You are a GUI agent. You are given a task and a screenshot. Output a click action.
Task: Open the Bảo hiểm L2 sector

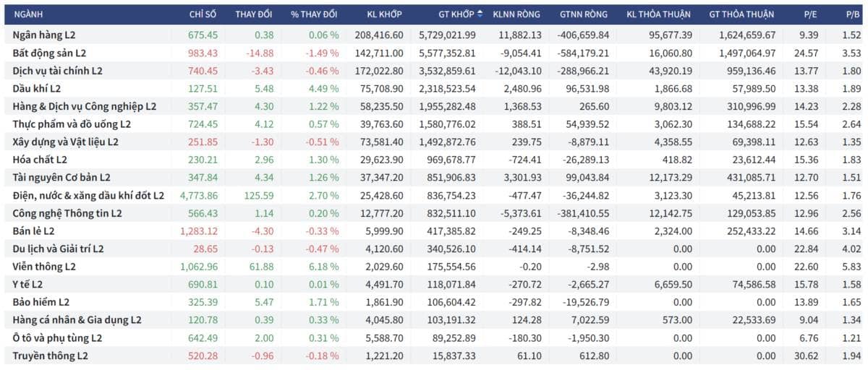[x=41, y=302]
